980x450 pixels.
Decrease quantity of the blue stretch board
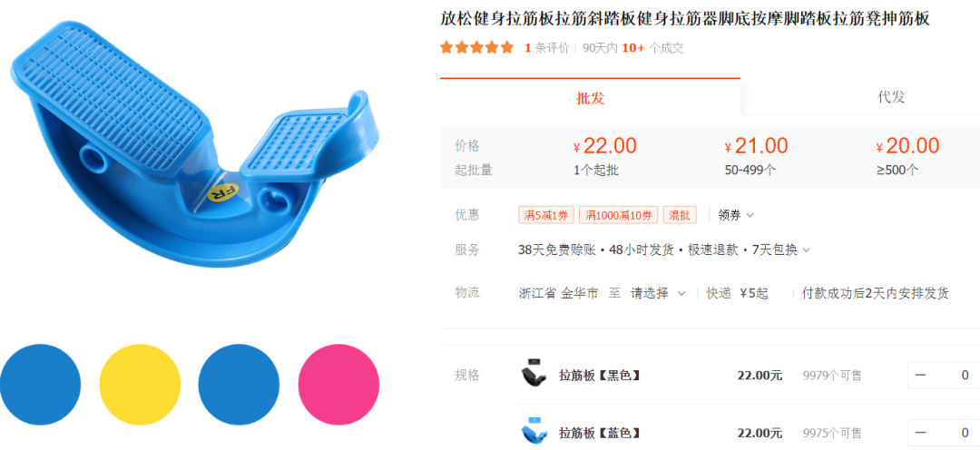pos(921,433)
